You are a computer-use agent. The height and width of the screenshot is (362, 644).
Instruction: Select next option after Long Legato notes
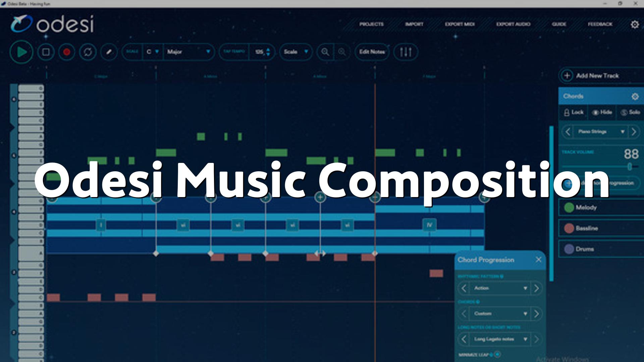[x=536, y=339]
